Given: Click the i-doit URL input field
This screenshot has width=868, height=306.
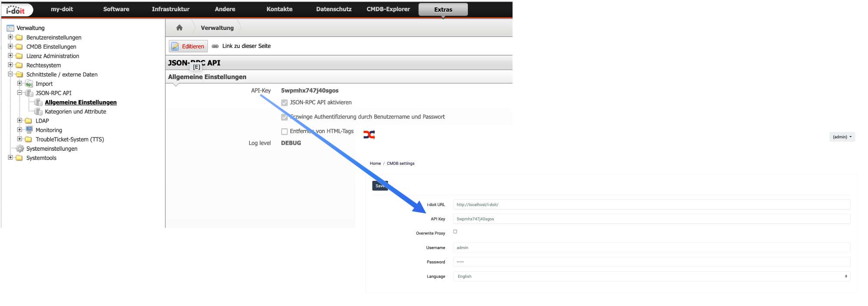Looking at the screenshot, I should (651, 205).
